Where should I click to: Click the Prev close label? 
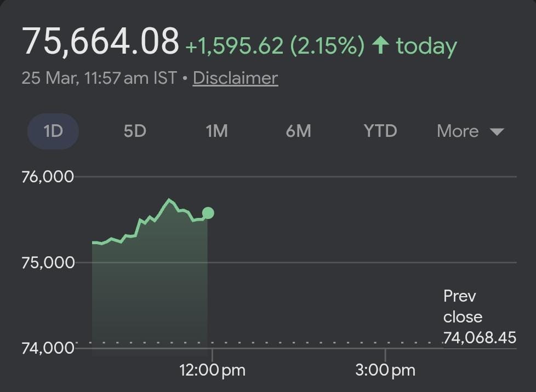tap(463, 307)
